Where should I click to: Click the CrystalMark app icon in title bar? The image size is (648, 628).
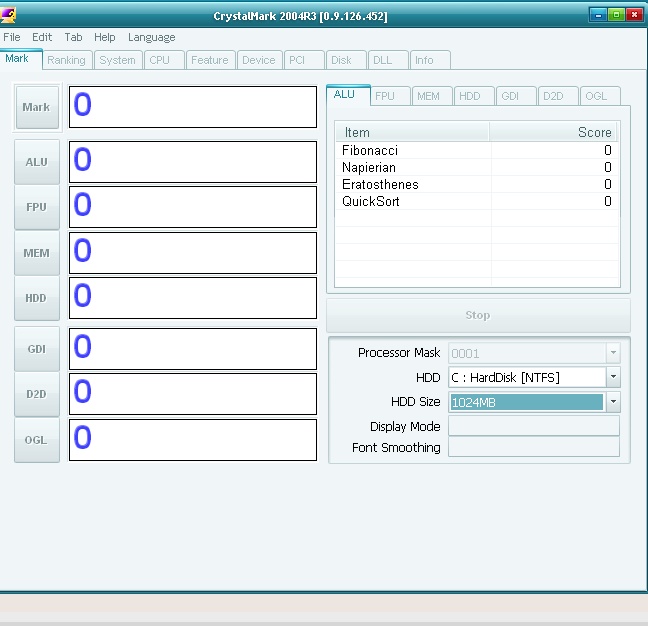tap(8, 15)
